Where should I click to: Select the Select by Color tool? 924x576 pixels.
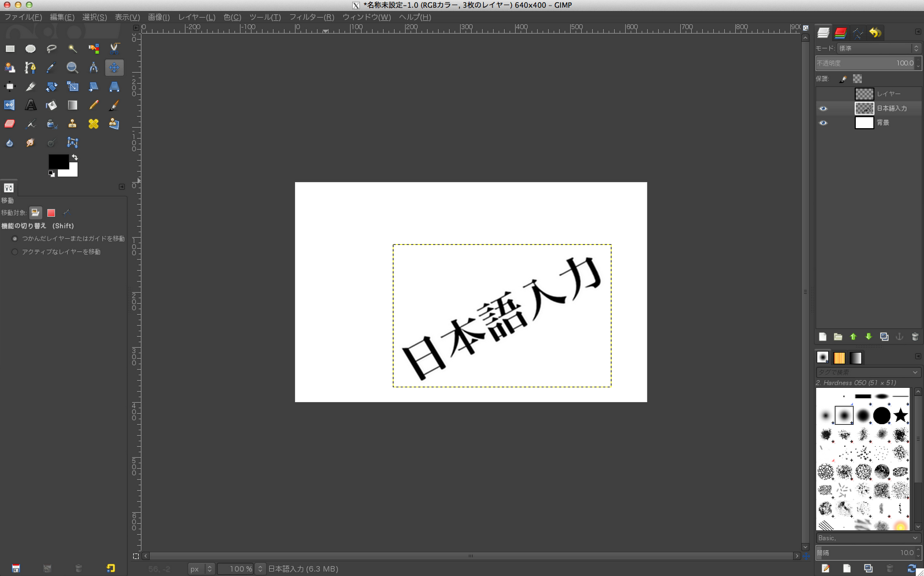(x=94, y=49)
